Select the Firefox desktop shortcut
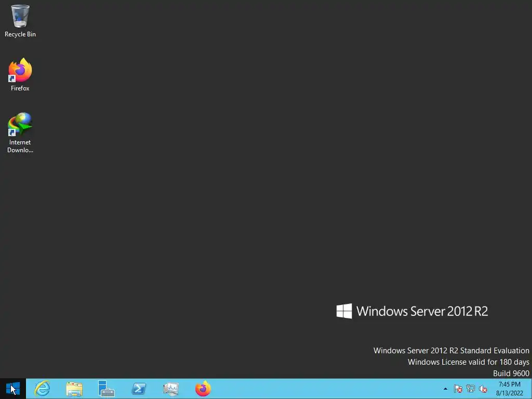This screenshot has width=532, height=399. 20,75
